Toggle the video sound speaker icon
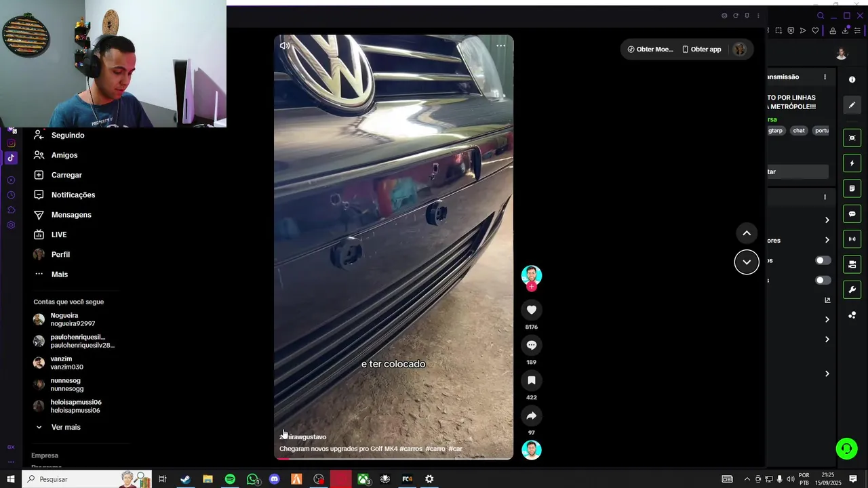Viewport: 868px width, 488px height. point(284,45)
